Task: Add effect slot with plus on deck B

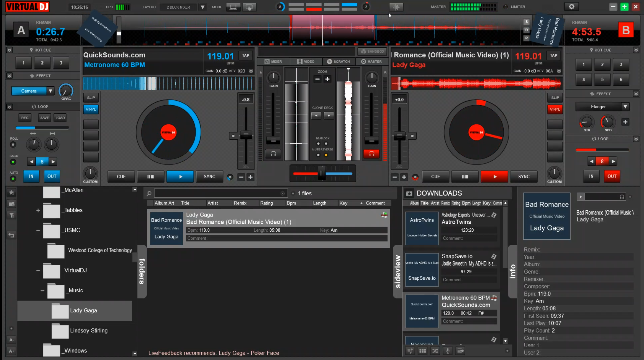Action: (625, 122)
